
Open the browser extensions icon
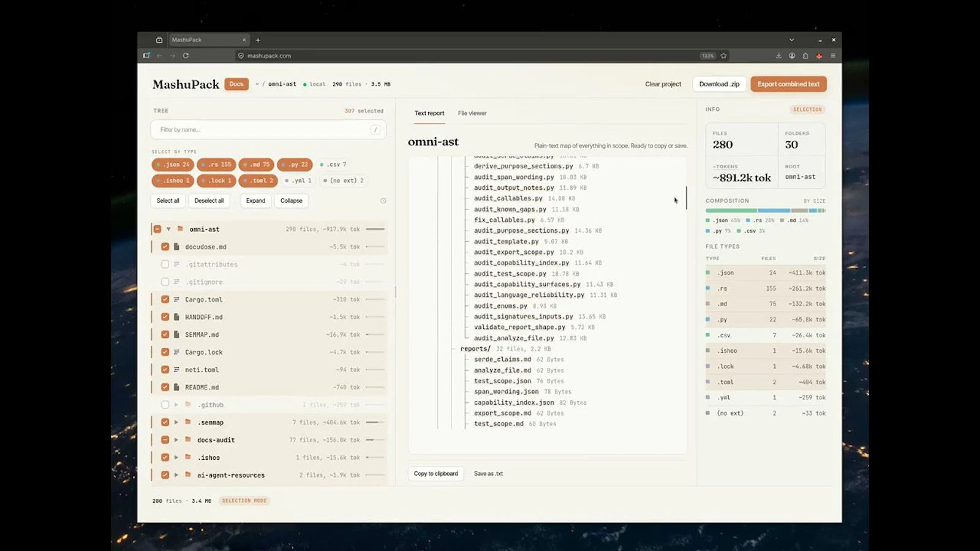click(805, 56)
